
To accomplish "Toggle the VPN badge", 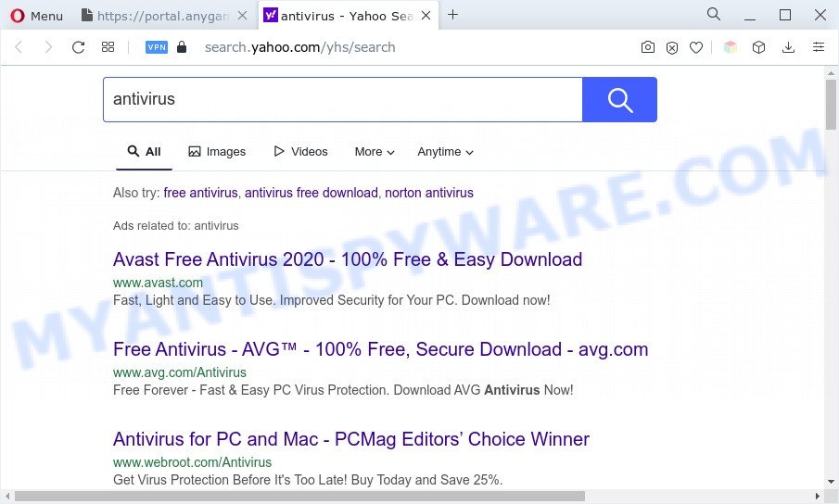I will click(157, 47).
